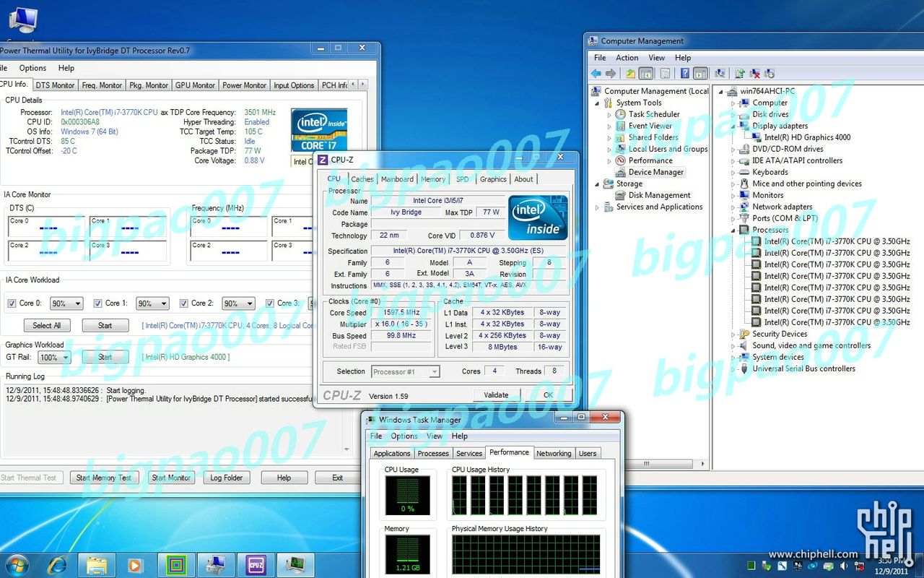
Task: Open CPU-Z from its taskbar icon
Action: [256, 565]
